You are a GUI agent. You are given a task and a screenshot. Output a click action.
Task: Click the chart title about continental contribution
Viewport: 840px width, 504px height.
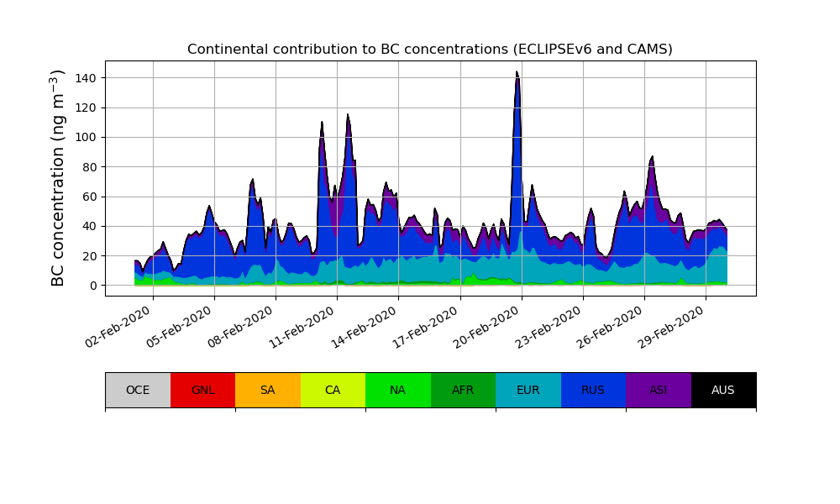[x=429, y=49]
